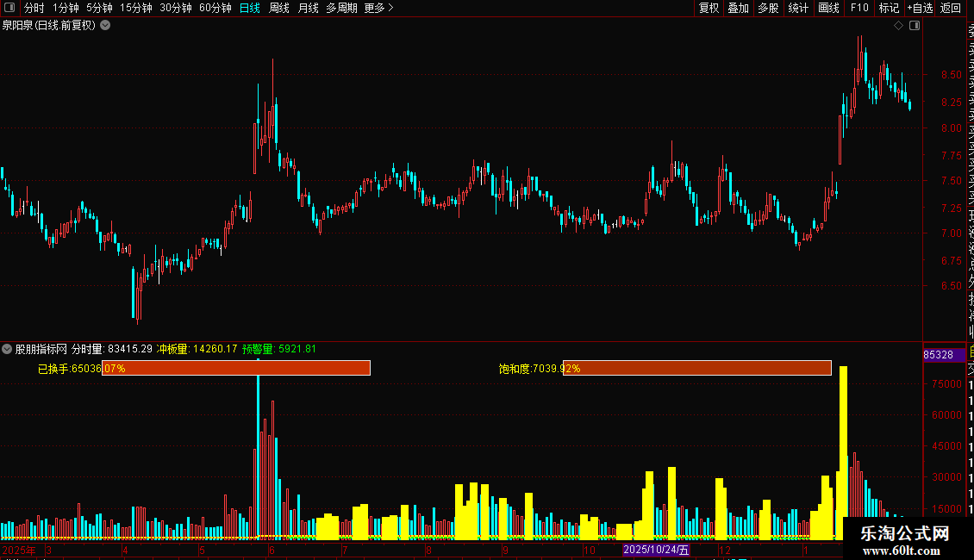This screenshot has height=560, width=974.
Task: Click the 饱和度 progress bar
Action: (x=697, y=368)
